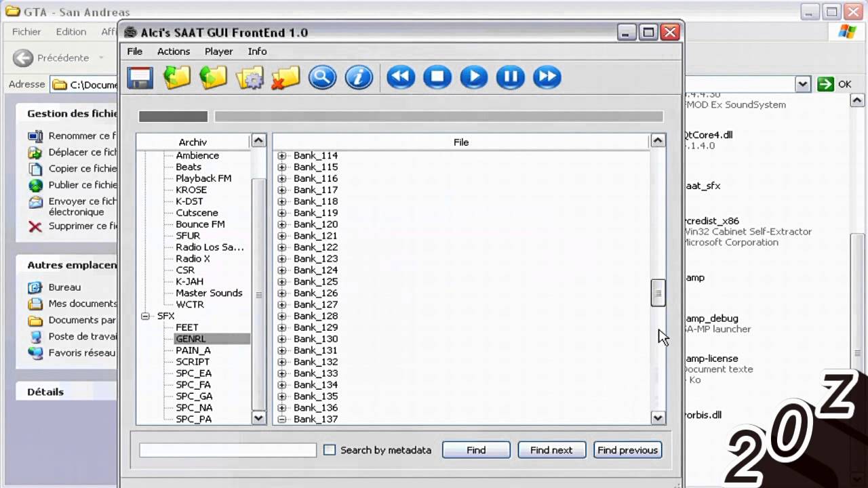This screenshot has height=488, width=868.
Task: Click the Renommer ce fichier icon in Explorer
Action: click(35, 136)
